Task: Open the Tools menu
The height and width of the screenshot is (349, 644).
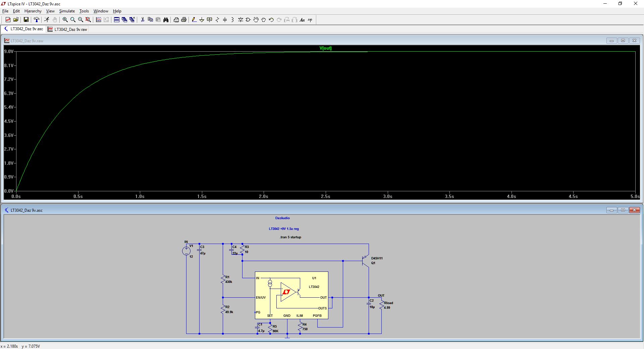Action: click(84, 11)
